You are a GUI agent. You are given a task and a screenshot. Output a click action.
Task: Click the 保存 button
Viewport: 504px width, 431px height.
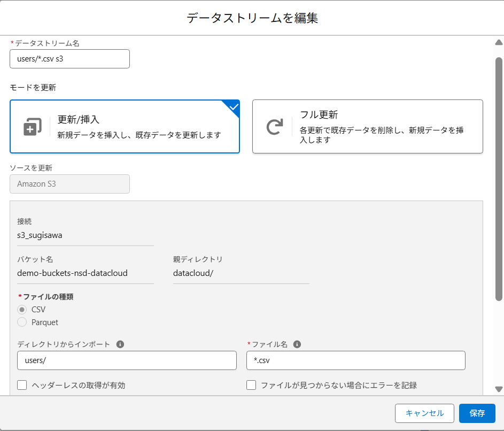click(477, 413)
